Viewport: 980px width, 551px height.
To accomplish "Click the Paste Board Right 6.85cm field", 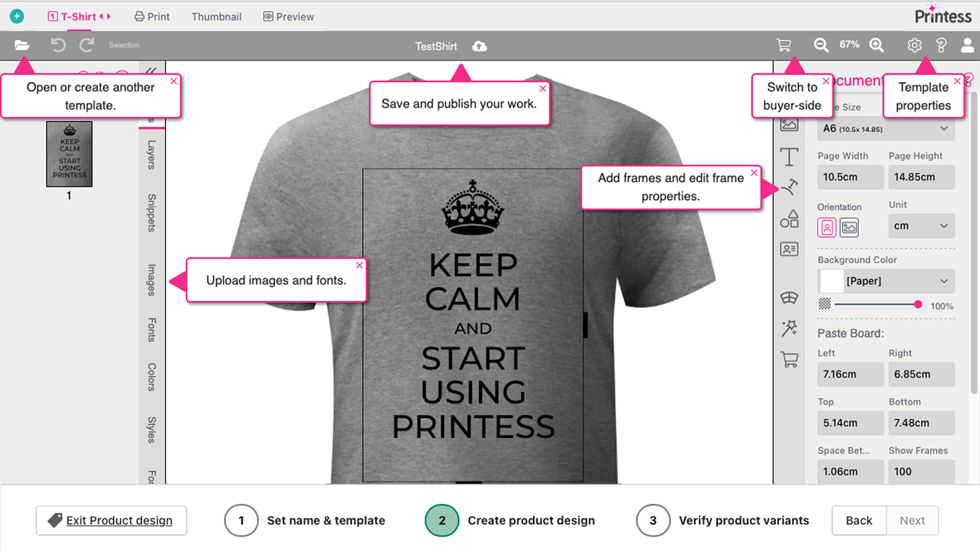I will [922, 374].
